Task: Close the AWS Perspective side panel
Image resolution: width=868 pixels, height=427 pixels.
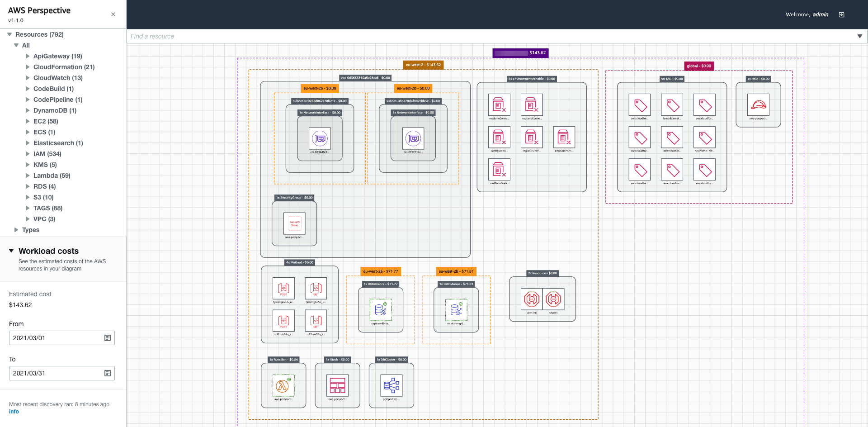Action: click(113, 14)
